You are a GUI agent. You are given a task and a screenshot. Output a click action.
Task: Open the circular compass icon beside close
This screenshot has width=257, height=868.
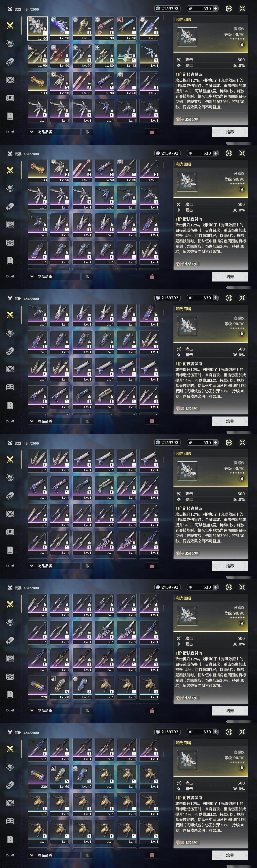pos(229,8)
